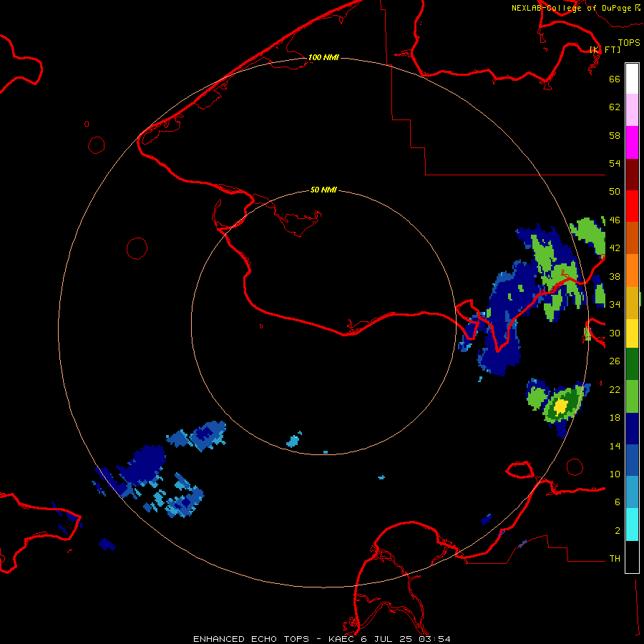The image size is (644, 644).
Task: Click the 30 legend value
Action: pos(615,333)
